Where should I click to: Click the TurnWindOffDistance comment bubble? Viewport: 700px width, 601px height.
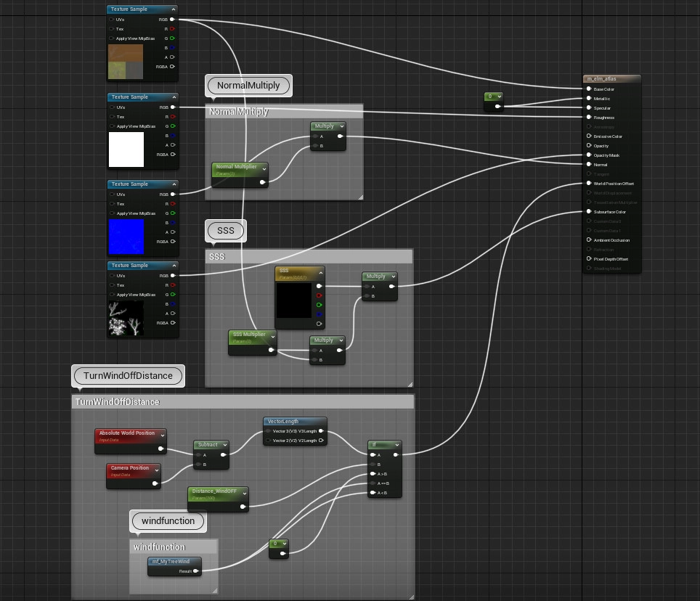(128, 375)
